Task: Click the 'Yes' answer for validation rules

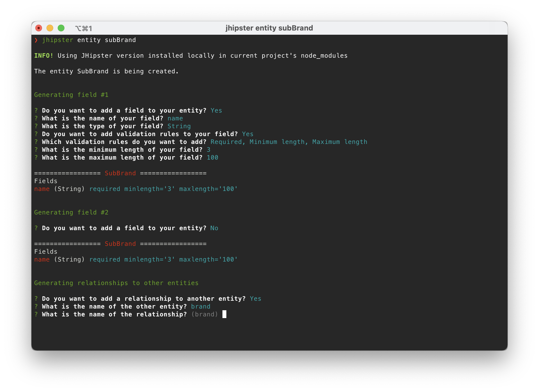Action: point(248,134)
